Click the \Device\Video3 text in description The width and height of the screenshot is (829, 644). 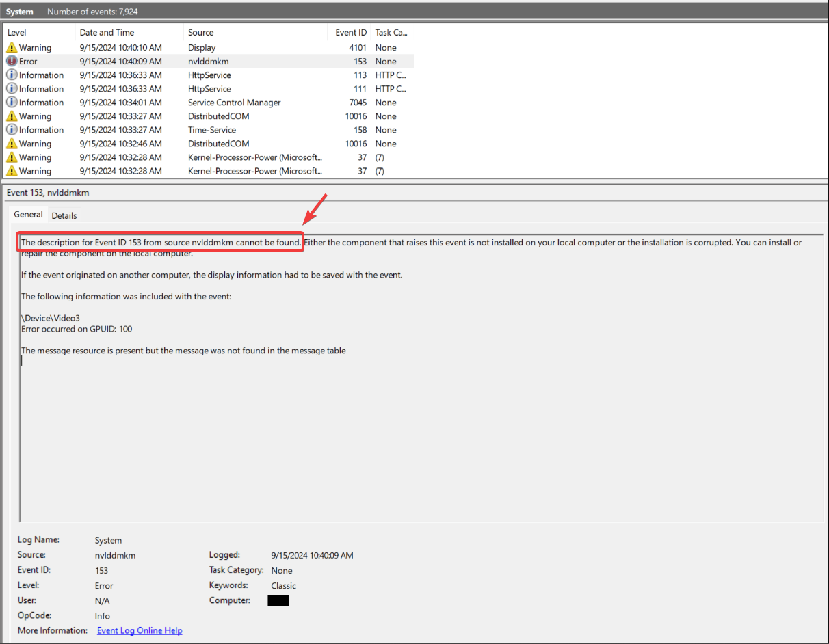point(51,319)
